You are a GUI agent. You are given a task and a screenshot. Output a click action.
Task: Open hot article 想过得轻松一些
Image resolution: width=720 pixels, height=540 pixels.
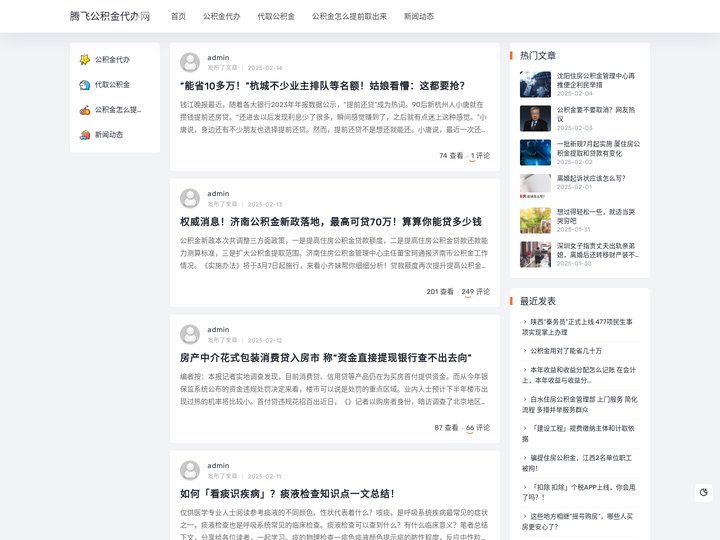point(596,216)
